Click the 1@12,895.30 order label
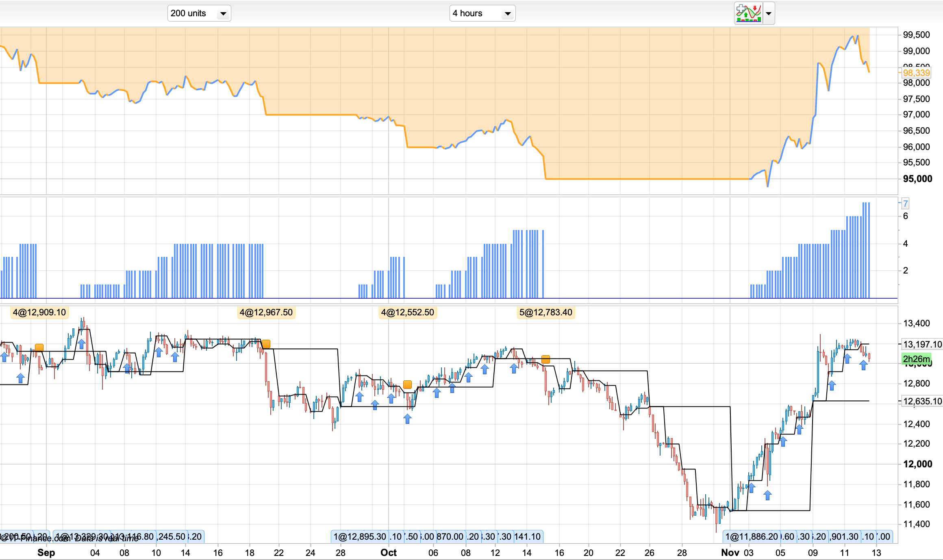 click(359, 537)
